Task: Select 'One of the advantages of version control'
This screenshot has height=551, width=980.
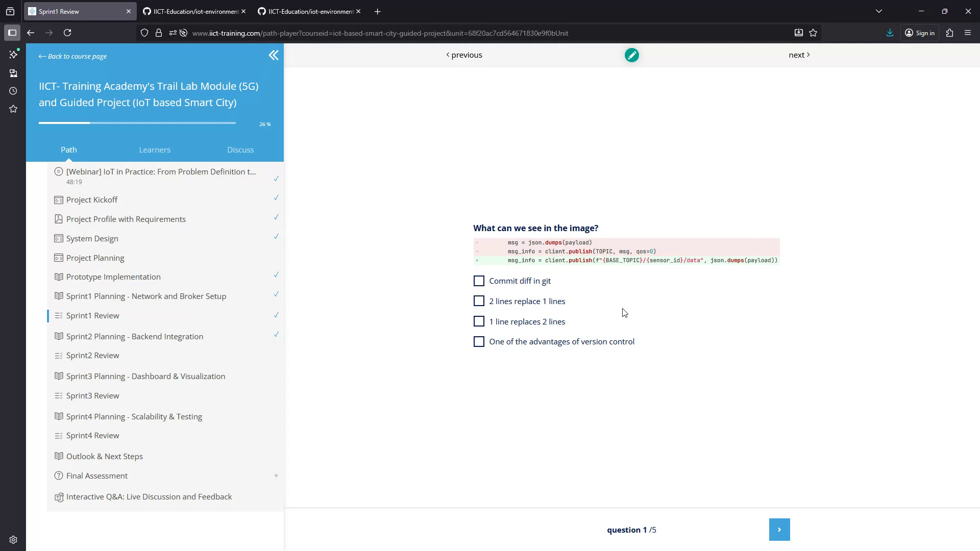Action: tap(479, 341)
